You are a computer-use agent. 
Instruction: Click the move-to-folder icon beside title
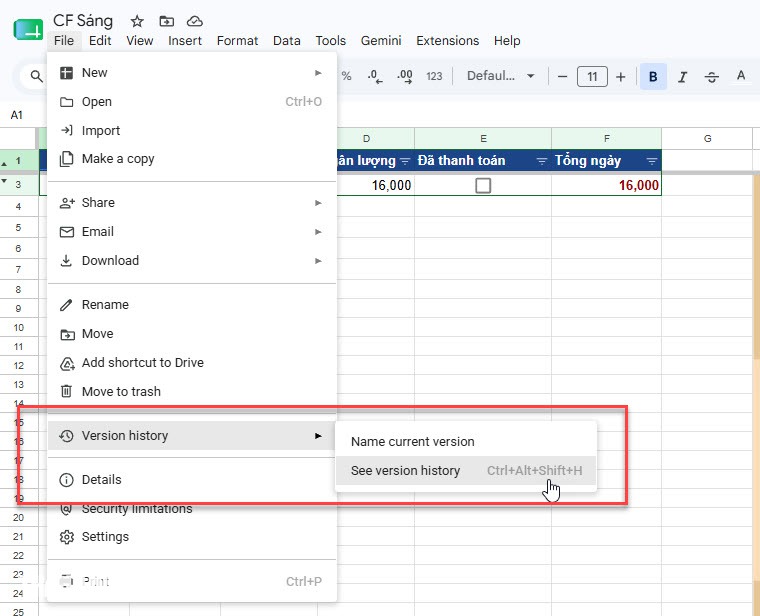point(166,21)
